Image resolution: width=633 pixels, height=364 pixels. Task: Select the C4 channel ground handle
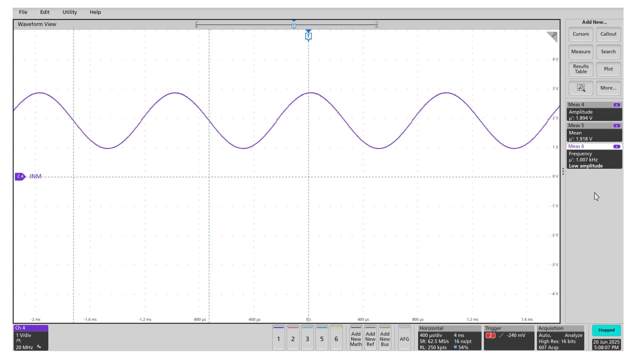20,176
